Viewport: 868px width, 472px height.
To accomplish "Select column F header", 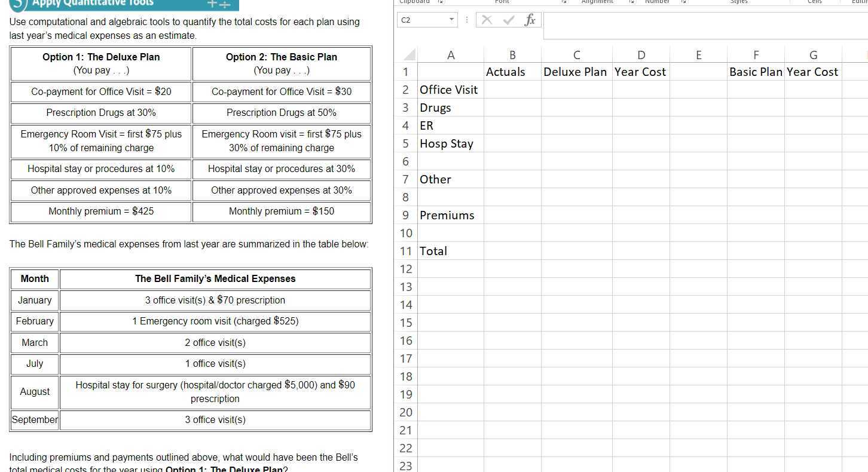I will [756, 56].
